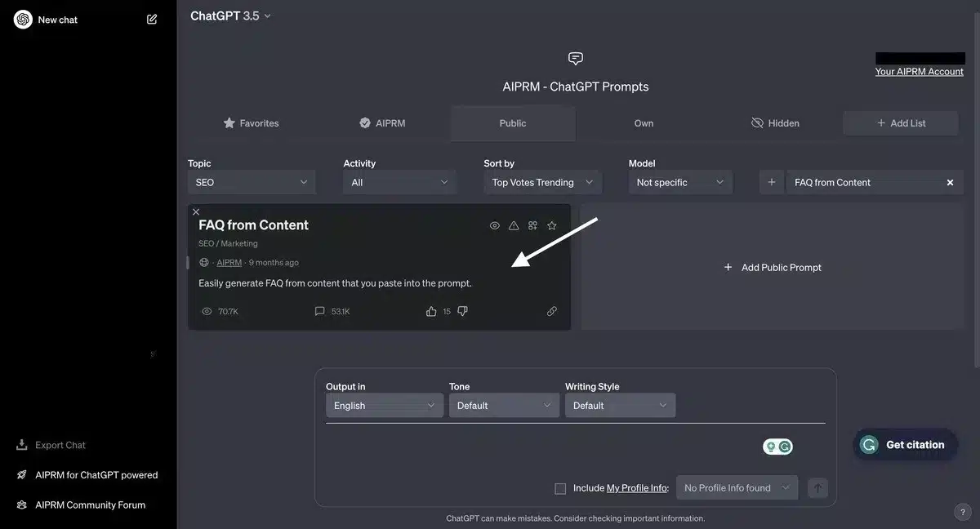The width and height of the screenshot is (980, 529).
Task: Open the Own prompts tab
Action: pos(644,123)
